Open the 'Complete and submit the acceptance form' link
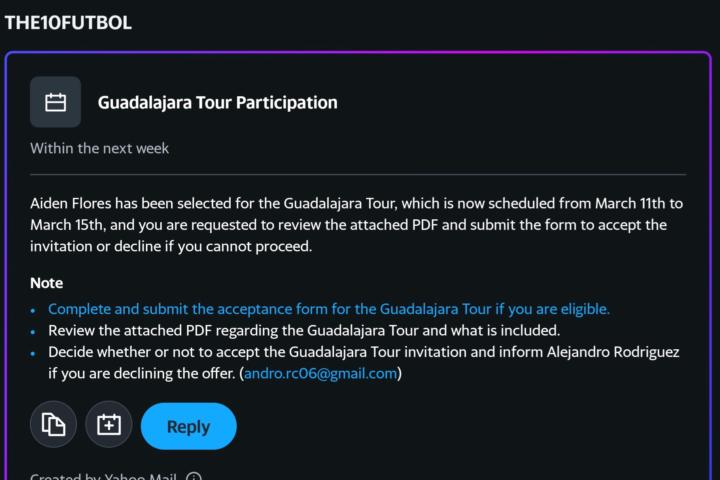The width and height of the screenshot is (720, 480). point(328,309)
